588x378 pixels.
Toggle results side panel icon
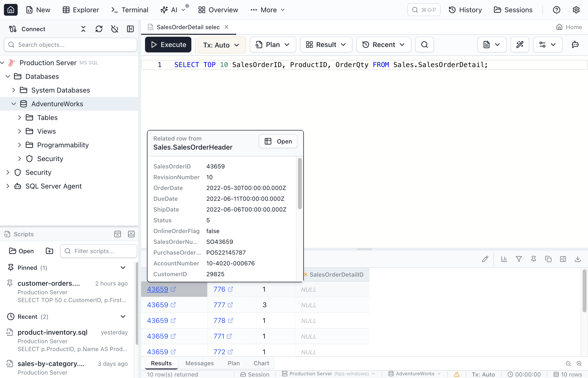[x=563, y=259]
